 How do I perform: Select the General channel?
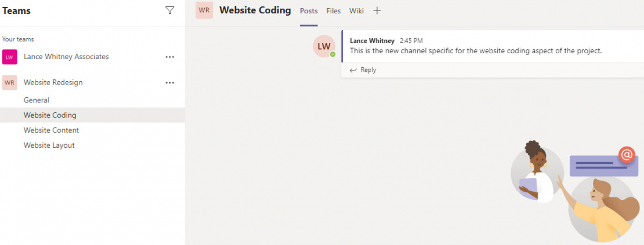[x=37, y=100]
